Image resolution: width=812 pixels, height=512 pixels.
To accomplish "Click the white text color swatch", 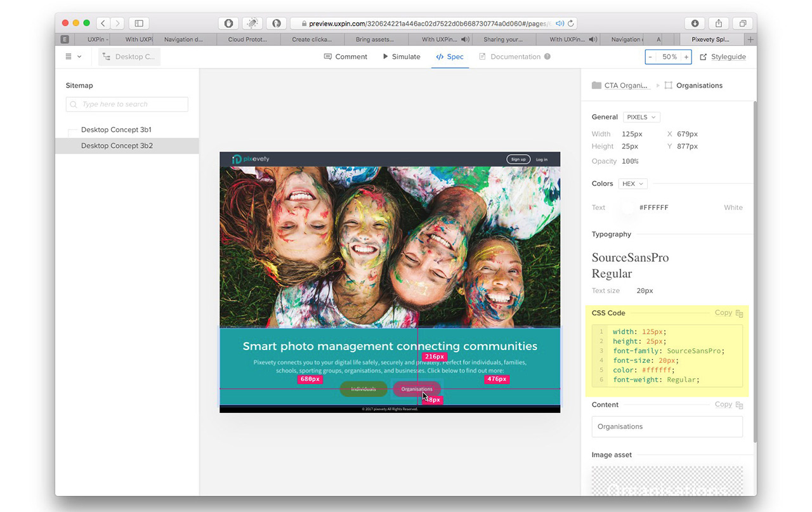I will click(628, 207).
